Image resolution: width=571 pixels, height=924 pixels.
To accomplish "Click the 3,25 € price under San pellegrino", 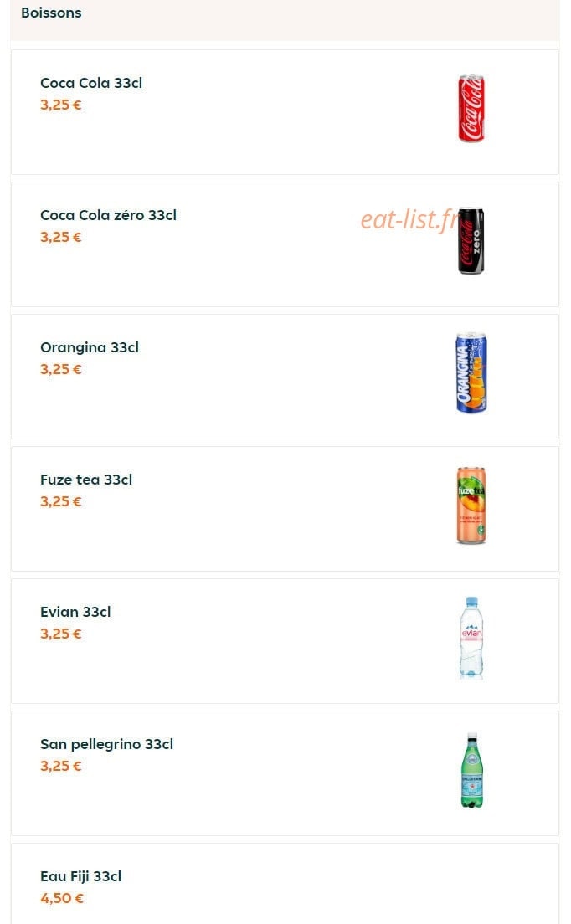I will (60, 766).
